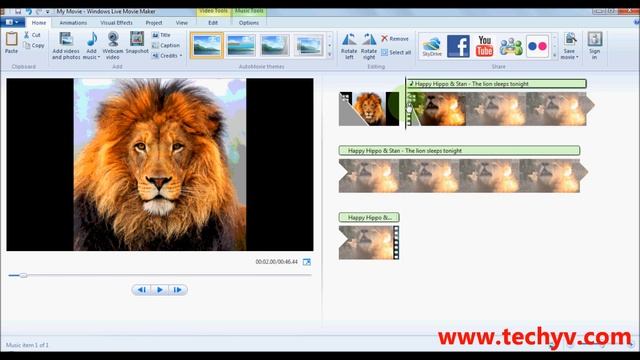
Task: Open the Save movie dropdown arrow
Action: 577,57
